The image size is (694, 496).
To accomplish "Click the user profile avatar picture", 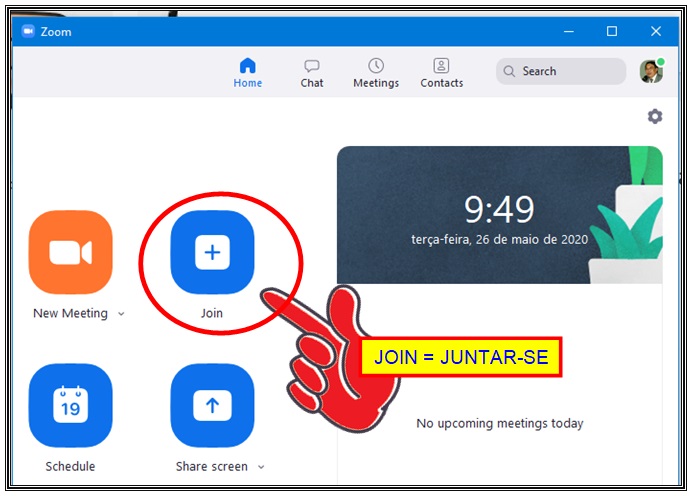I will coord(651,71).
